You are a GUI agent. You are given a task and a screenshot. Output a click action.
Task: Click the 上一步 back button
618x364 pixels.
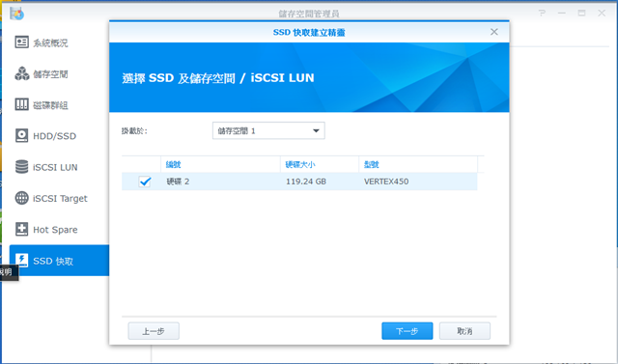click(154, 331)
